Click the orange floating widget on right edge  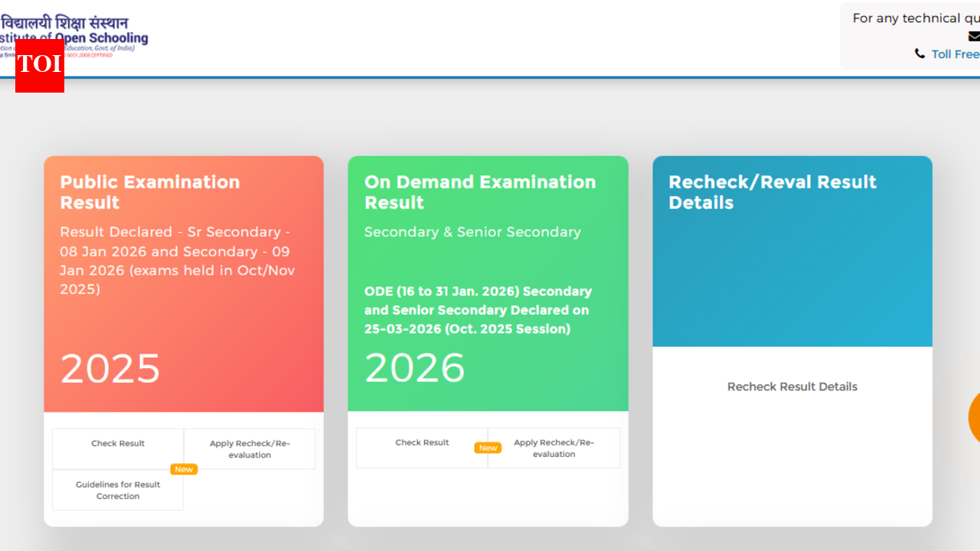click(975, 418)
